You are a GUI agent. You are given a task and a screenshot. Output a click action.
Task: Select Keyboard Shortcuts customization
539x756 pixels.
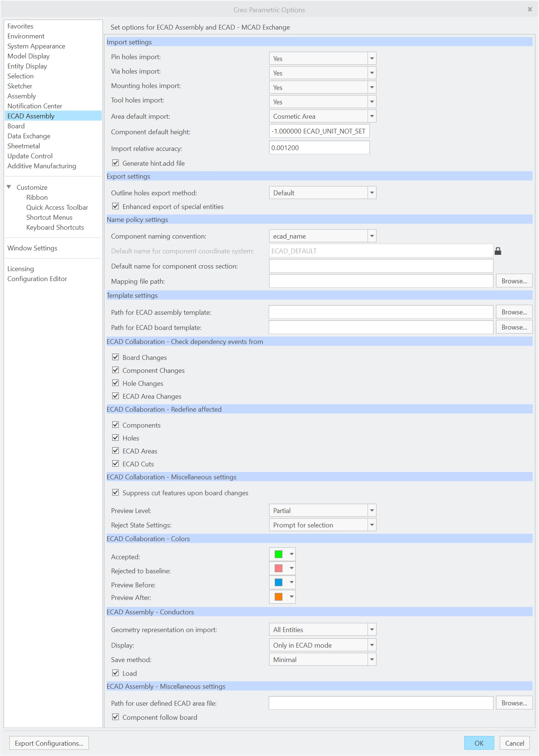[55, 227]
